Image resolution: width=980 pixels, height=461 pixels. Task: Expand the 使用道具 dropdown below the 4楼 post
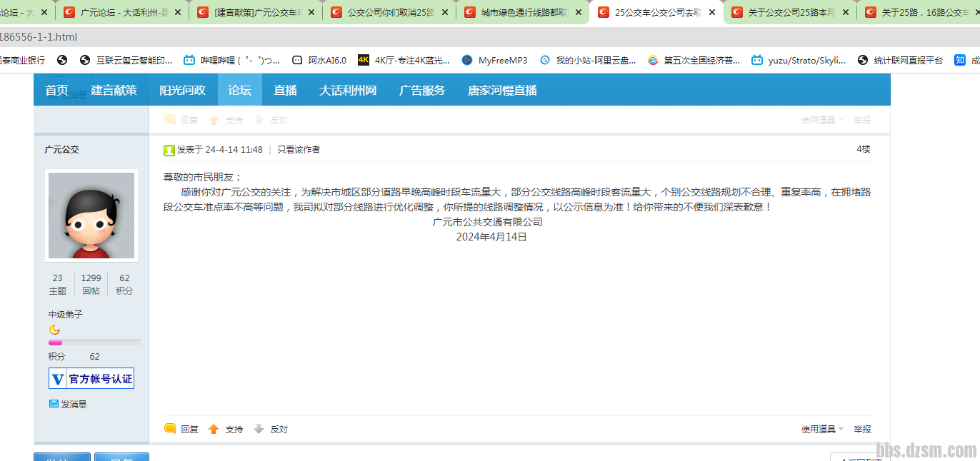pyautogui.click(x=821, y=429)
